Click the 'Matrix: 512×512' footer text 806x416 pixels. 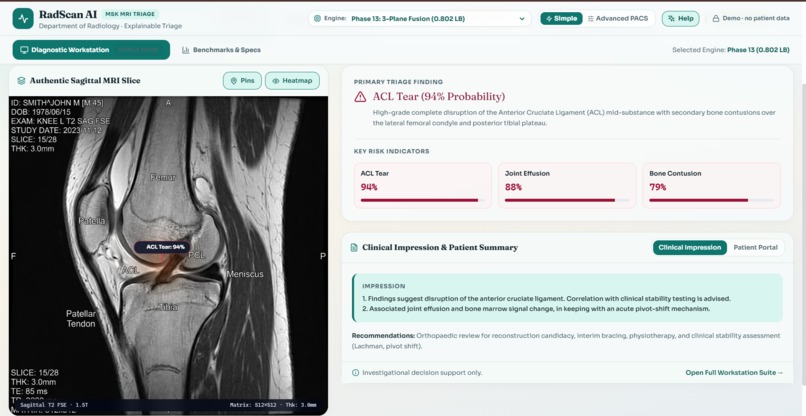coord(253,405)
